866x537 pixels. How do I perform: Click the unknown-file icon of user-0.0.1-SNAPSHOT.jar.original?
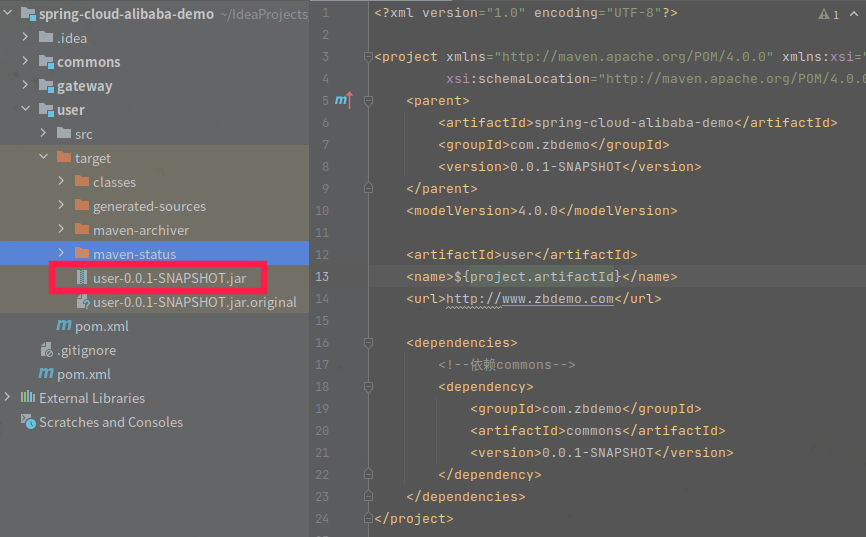pos(83,302)
